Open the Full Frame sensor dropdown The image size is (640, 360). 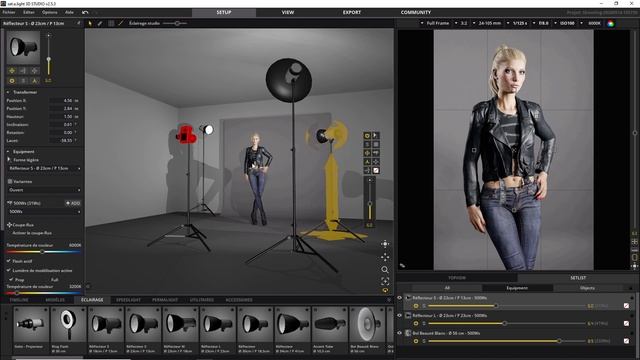pyautogui.click(x=435, y=23)
